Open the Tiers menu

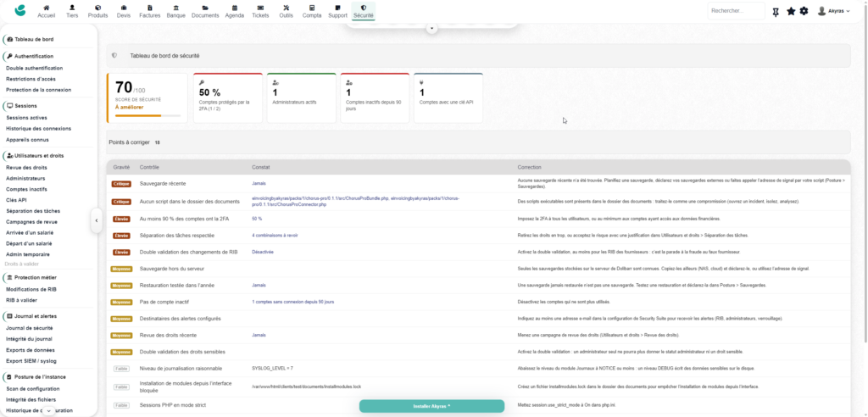tap(72, 11)
